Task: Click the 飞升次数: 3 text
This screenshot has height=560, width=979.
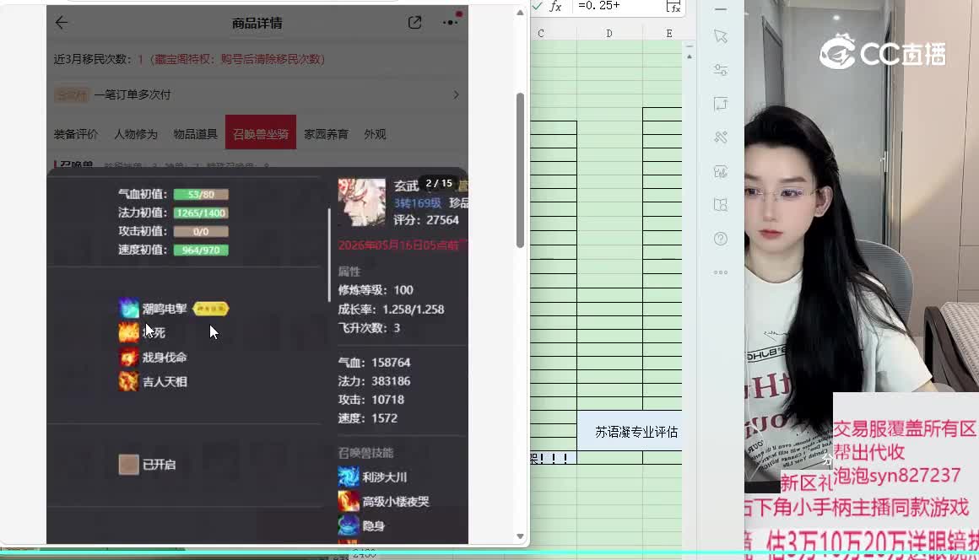Action: (x=369, y=328)
